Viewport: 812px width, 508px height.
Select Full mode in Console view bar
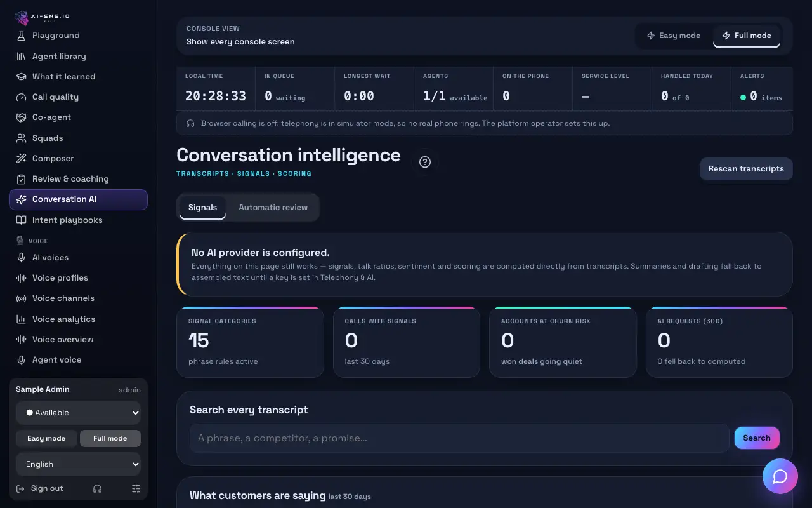click(x=747, y=36)
